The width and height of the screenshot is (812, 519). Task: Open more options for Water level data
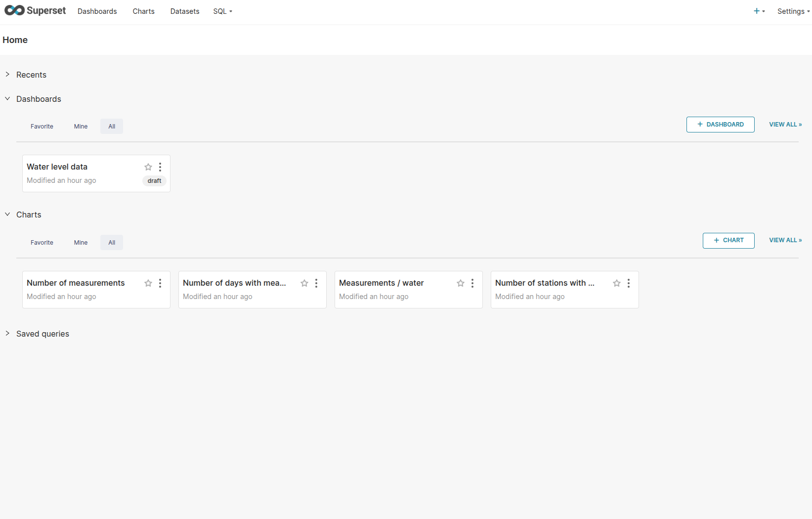160,167
